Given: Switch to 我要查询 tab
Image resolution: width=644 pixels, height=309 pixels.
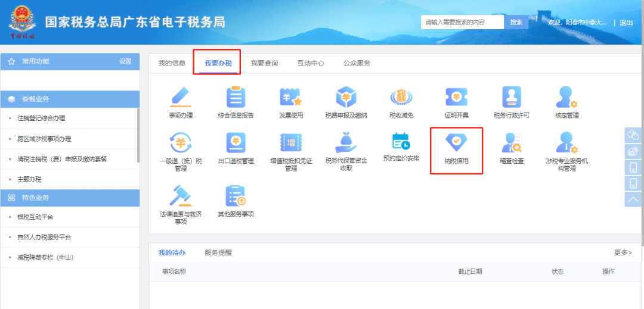Looking at the screenshot, I should click(265, 63).
